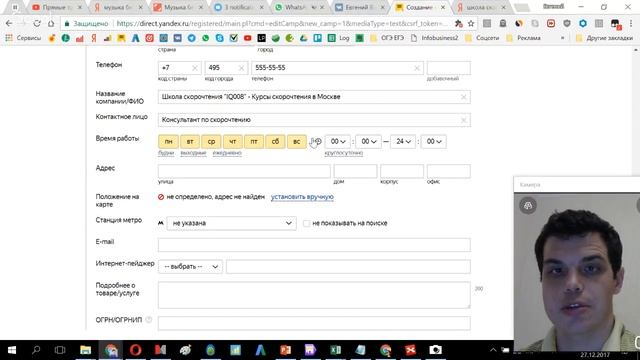
Task: Switch to '3 notifica...' browser tab
Action: point(239,7)
